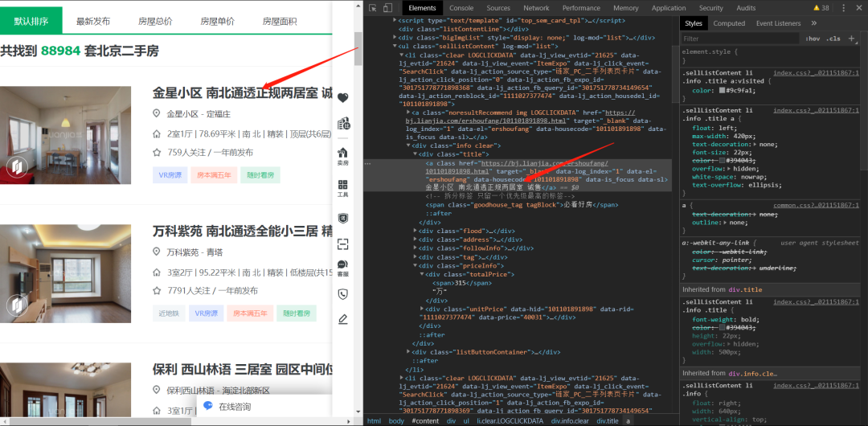The image size is (868, 426).
Task: Select the Computed styles tab
Action: pyautogui.click(x=728, y=23)
